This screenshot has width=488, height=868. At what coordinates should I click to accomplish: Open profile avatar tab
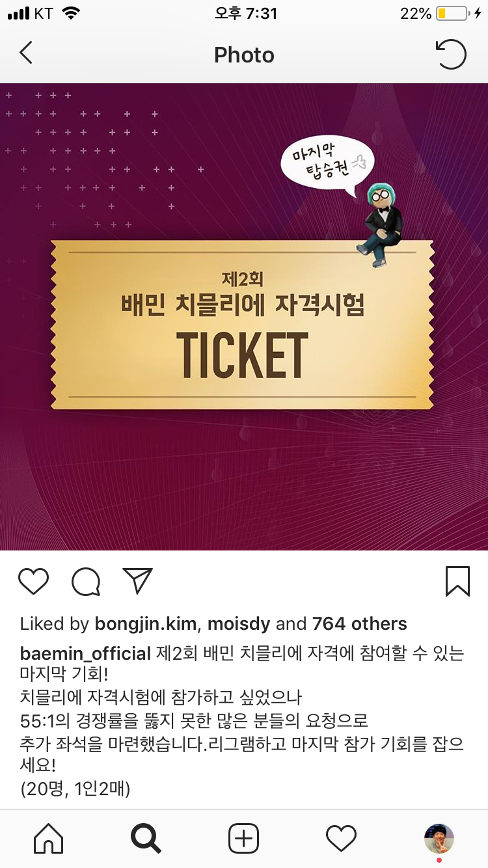439,838
